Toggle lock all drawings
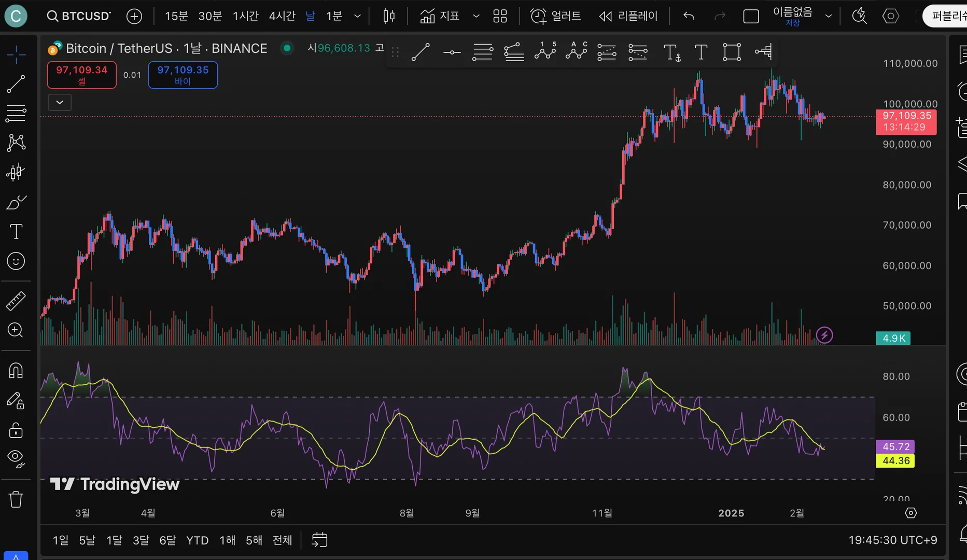 tap(16, 430)
